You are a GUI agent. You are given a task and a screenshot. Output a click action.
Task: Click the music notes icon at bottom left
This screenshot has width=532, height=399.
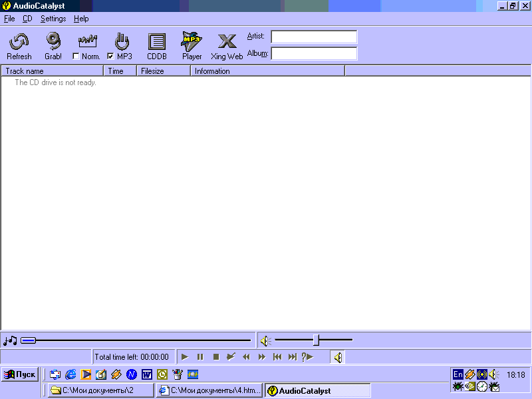coord(10,341)
